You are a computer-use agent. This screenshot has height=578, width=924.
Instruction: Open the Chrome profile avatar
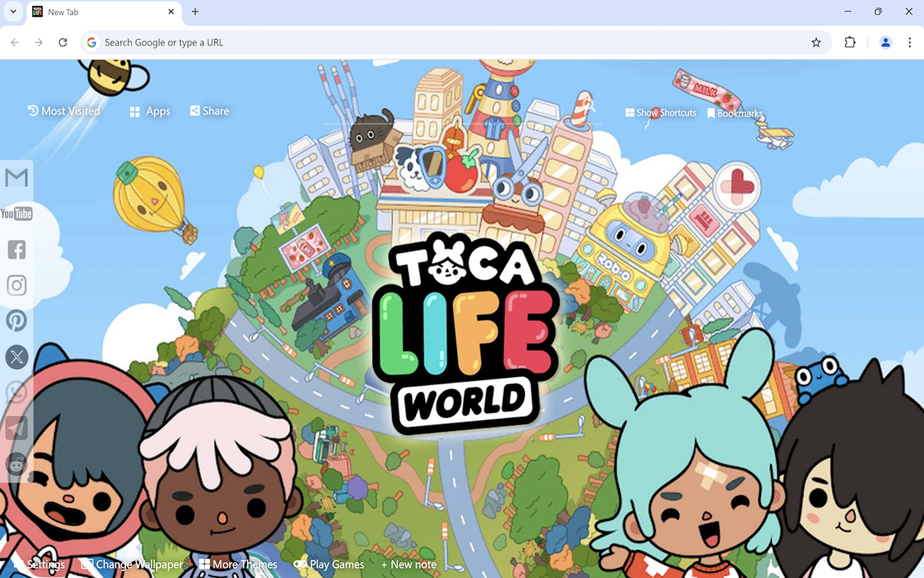tap(886, 43)
